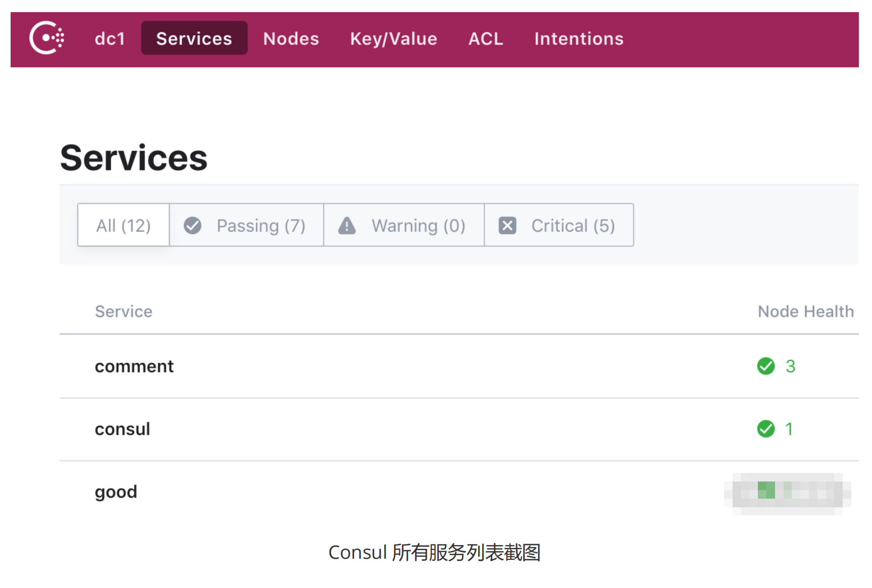Click the Service column header

pos(124,311)
